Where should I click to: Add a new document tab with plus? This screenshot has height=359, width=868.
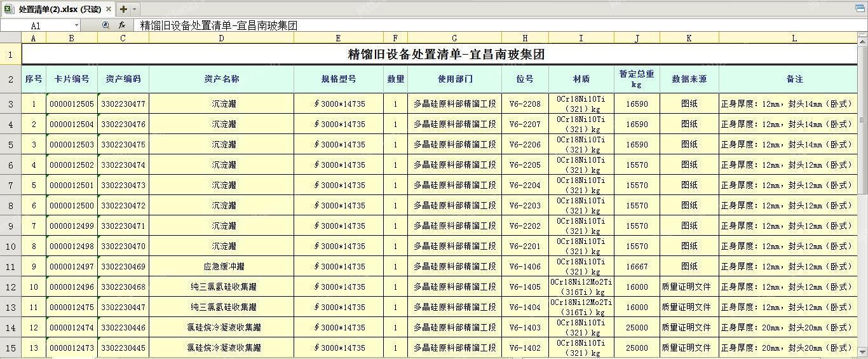pyautogui.click(x=123, y=9)
